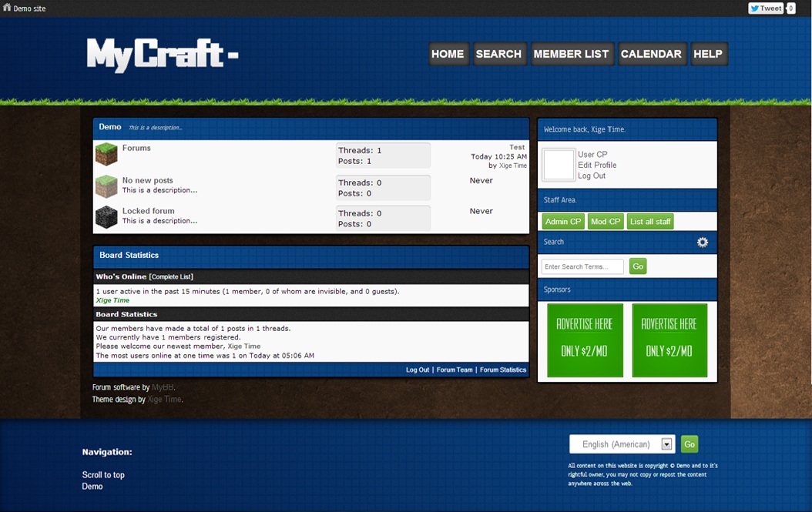The width and height of the screenshot is (812, 512).
Task: Click the home icon beside Demo site
Action: pos(7,8)
